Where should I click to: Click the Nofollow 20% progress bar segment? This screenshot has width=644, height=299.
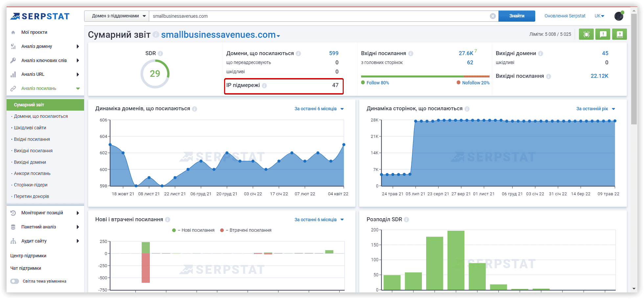pos(476,76)
